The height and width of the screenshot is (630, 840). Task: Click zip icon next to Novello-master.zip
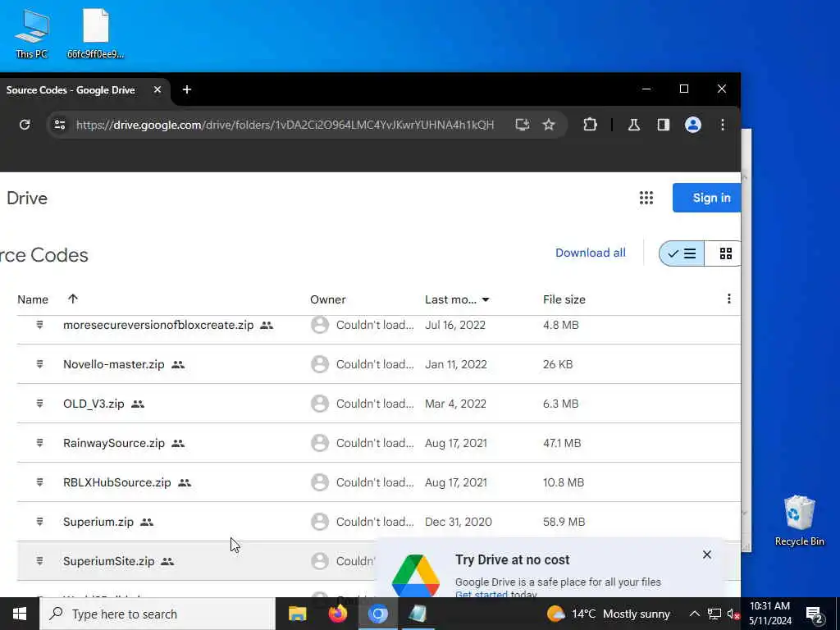point(39,364)
